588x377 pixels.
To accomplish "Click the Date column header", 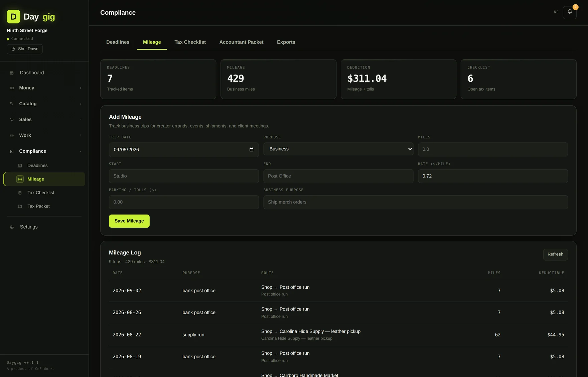I will click(x=118, y=273).
